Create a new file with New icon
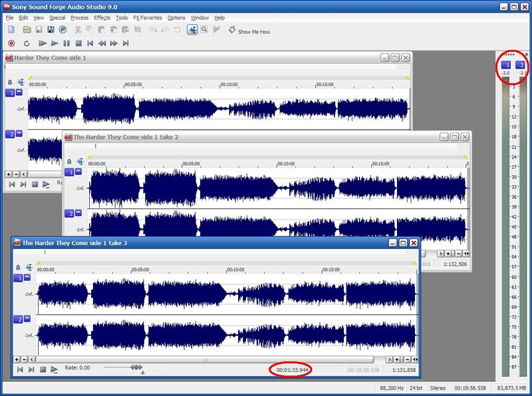The width and height of the screenshot is (532, 396). coord(12,30)
